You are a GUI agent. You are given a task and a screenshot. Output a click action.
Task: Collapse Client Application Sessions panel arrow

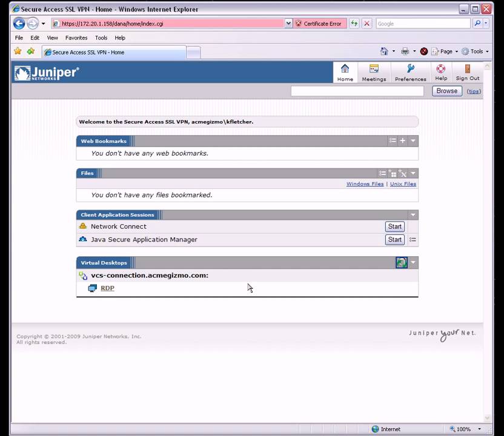pos(413,214)
